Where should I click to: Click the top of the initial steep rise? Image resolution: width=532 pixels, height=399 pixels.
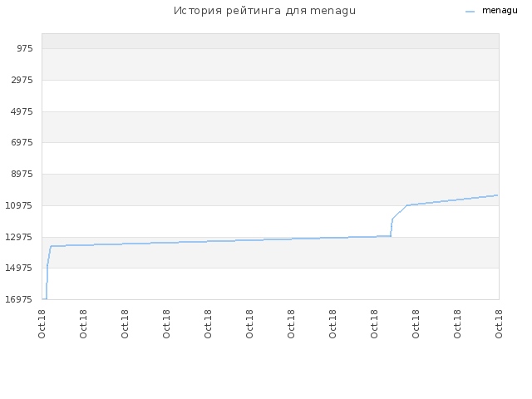(x=51, y=246)
